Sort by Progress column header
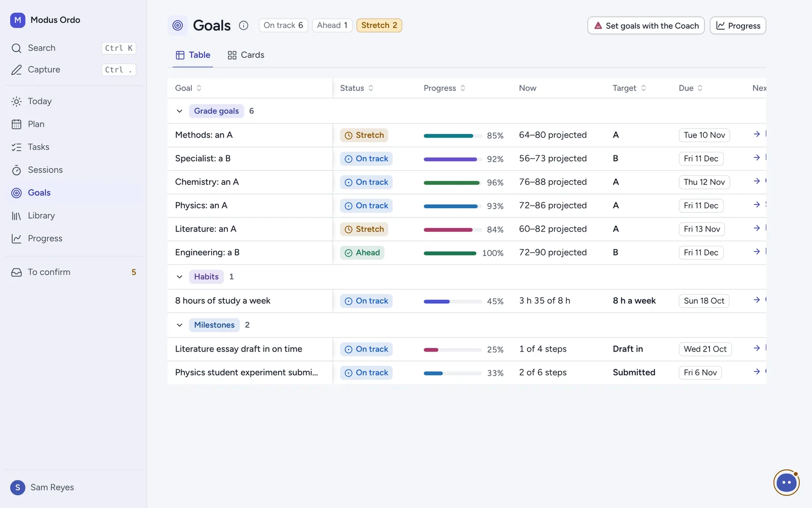 click(445, 88)
